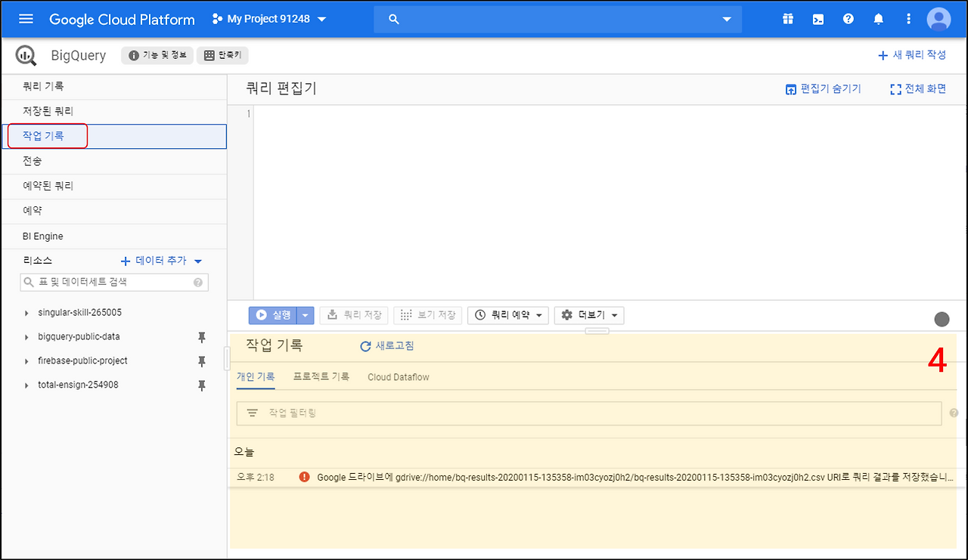Click the vertical sidebar splitter handle
The height and width of the screenshot is (560, 968).
(x=226, y=359)
